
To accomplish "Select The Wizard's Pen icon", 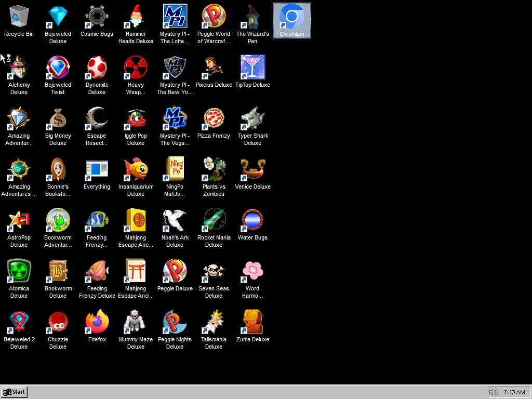I will coord(253,16).
